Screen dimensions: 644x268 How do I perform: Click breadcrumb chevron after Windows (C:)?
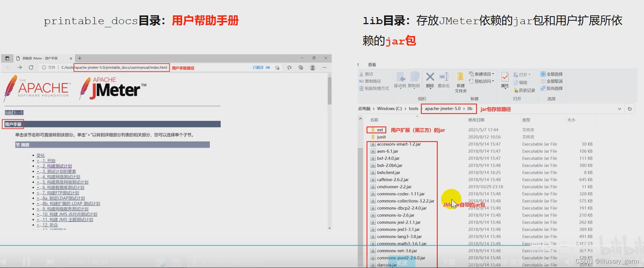[406, 109]
